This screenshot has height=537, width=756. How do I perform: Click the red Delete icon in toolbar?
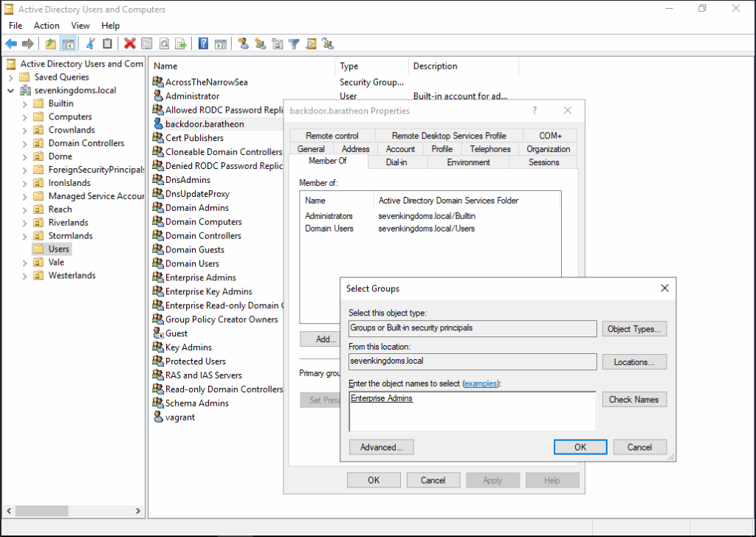(130, 44)
